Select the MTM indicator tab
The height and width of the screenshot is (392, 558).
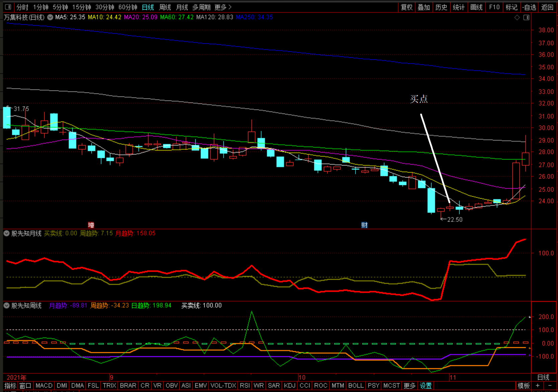click(x=338, y=386)
